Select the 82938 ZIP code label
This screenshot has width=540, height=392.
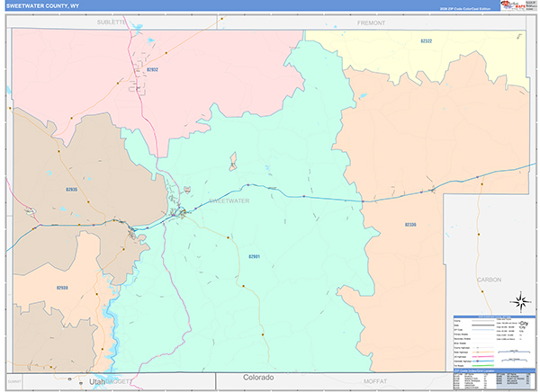coord(62,288)
